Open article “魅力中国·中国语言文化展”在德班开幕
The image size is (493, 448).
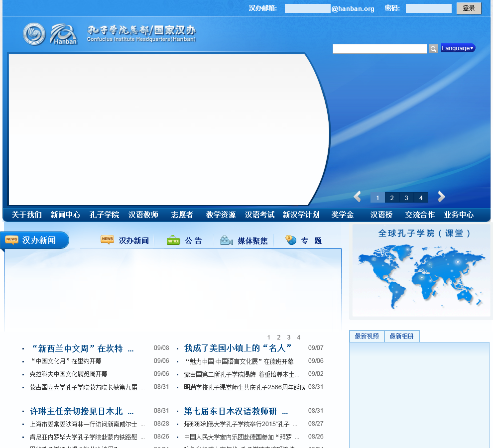click(239, 361)
